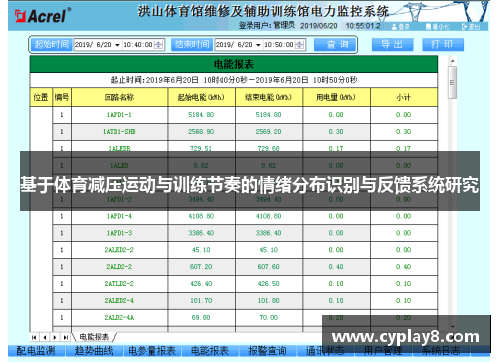Screen dimensions: 500x362
Task: Open the 趋势曲线 bottom menu
Action: (94, 351)
